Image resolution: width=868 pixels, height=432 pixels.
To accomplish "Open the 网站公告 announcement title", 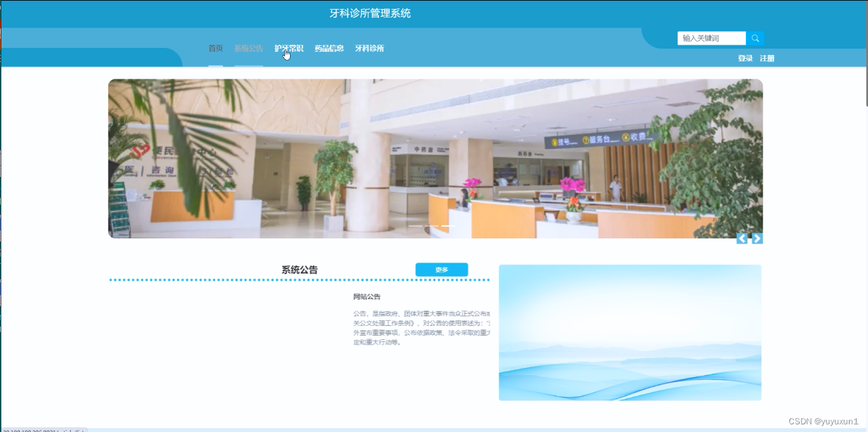I will point(367,297).
